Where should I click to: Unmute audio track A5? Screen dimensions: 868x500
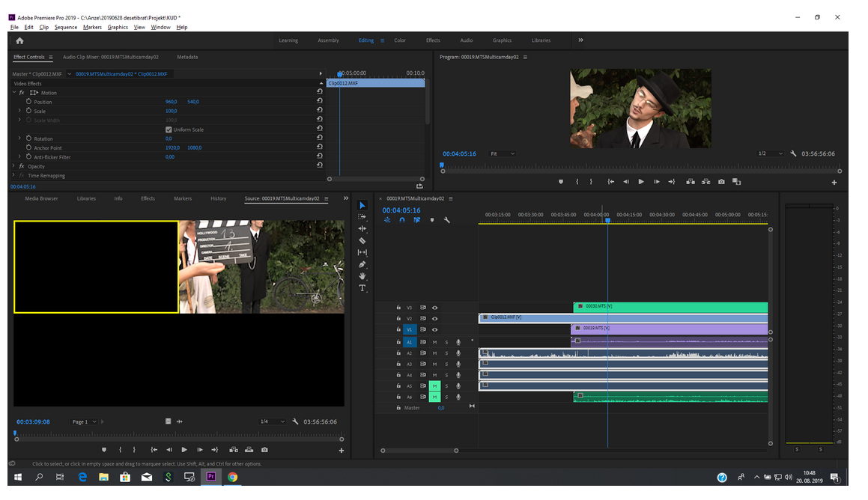(434, 386)
